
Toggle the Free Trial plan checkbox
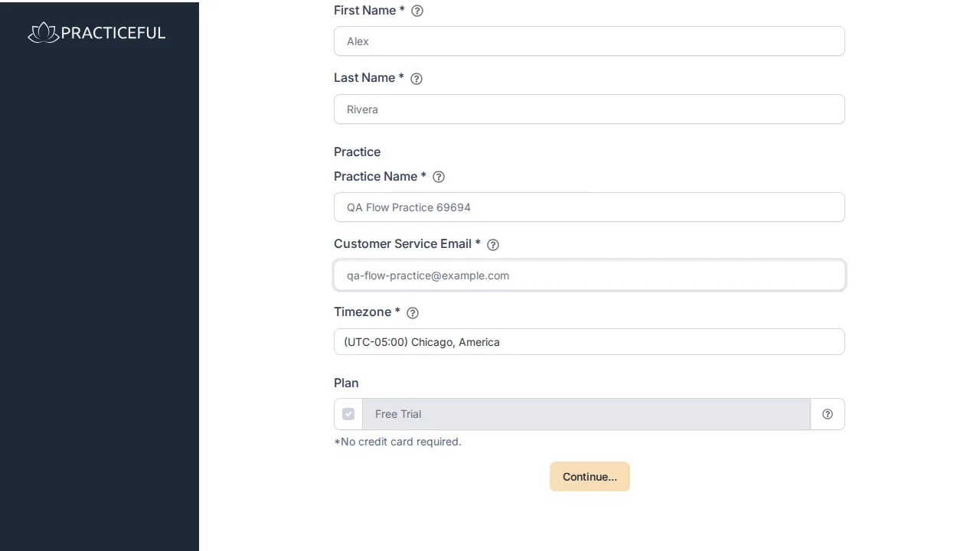pyautogui.click(x=348, y=414)
